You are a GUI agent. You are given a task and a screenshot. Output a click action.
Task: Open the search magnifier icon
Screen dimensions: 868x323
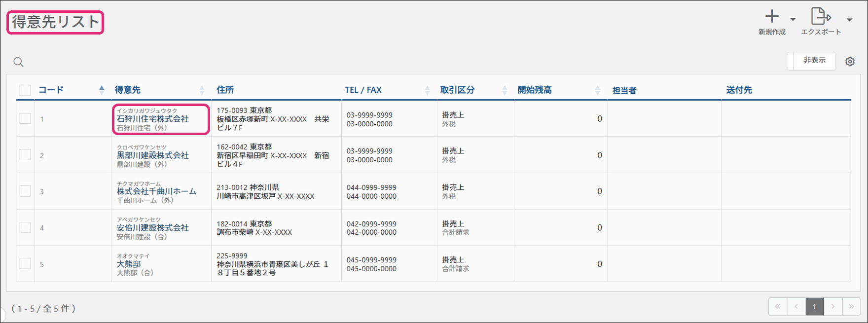coord(18,62)
